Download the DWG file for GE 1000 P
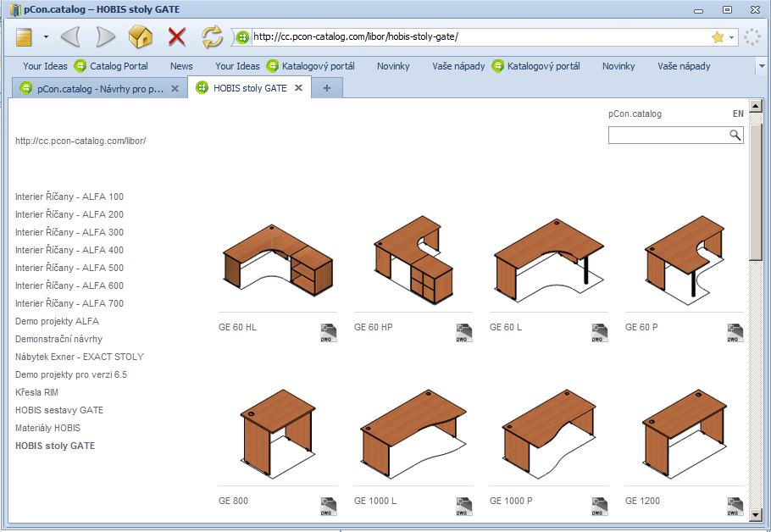771x532 pixels. click(600, 507)
